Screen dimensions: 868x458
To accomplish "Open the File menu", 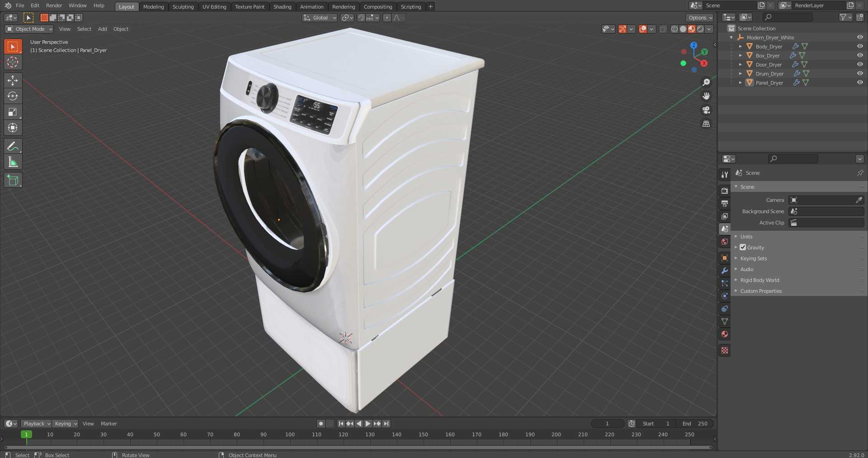I will tap(20, 5).
